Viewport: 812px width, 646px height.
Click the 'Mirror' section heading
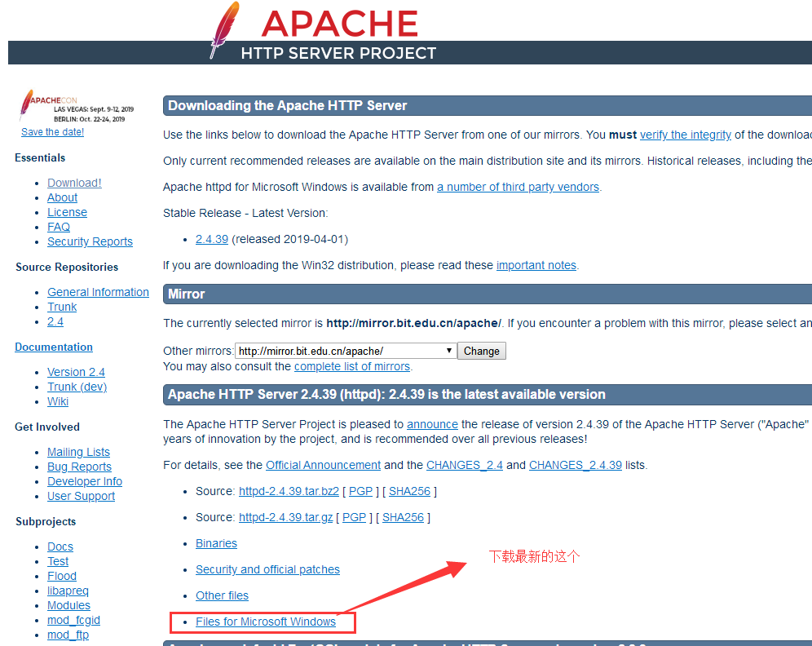point(187,294)
